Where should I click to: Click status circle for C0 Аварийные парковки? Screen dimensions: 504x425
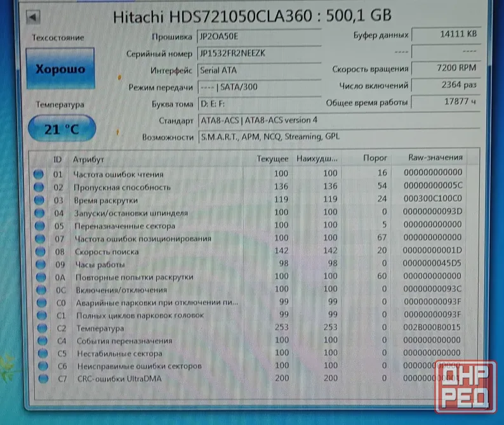click(x=41, y=303)
